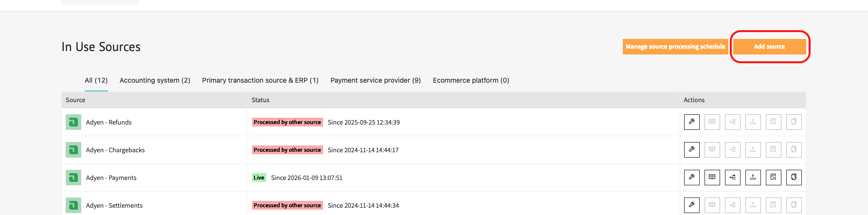Click upload icon for Adyen - Payments
The height and width of the screenshot is (215, 868).
753,178
